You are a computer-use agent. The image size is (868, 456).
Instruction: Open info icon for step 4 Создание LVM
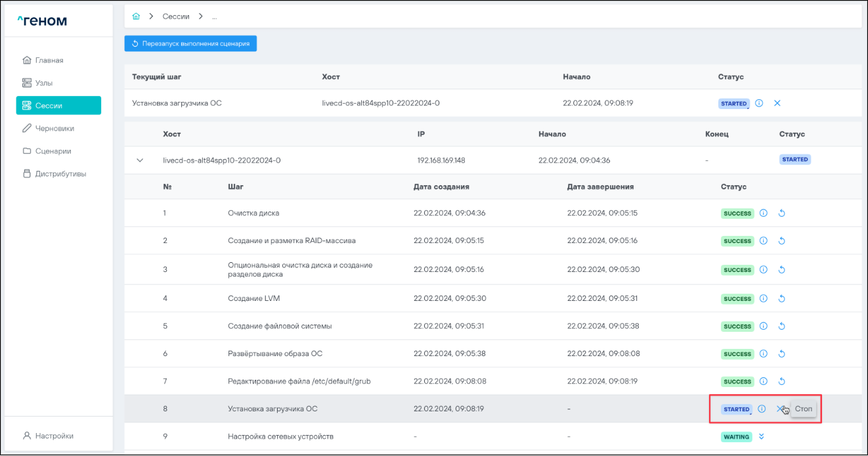pyautogui.click(x=764, y=298)
